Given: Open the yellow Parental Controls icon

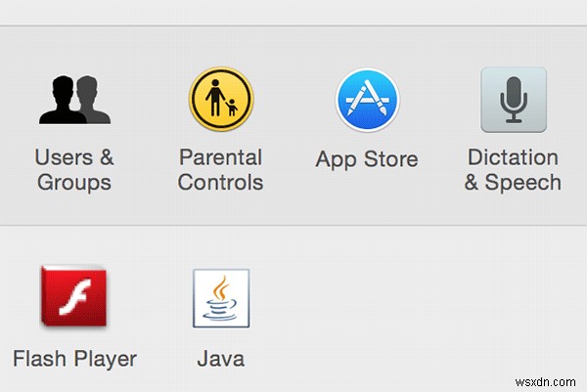Looking at the screenshot, I should tap(221, 100).
